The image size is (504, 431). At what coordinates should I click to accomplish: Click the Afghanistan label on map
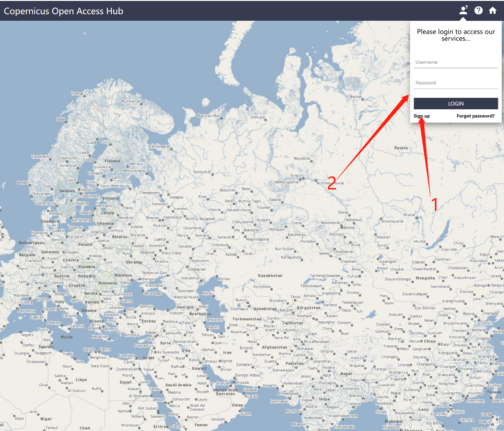(x=274, y=347)
